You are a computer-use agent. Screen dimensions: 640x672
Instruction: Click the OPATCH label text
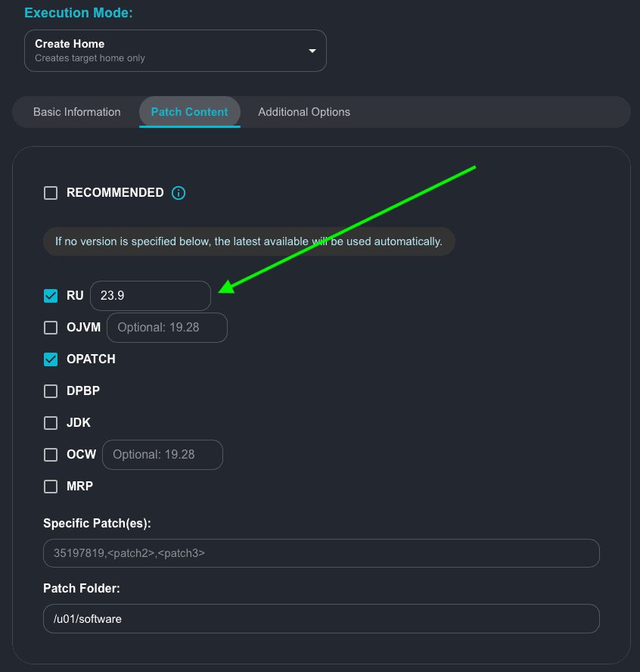(91, 359)
